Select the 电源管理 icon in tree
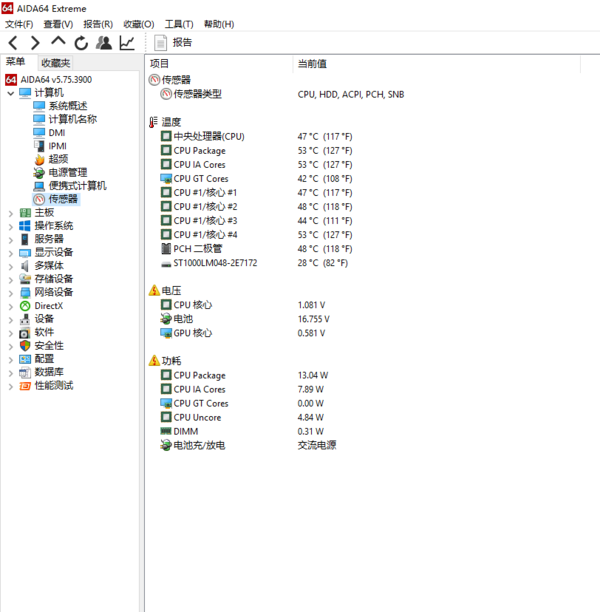 tap(39, 173)
